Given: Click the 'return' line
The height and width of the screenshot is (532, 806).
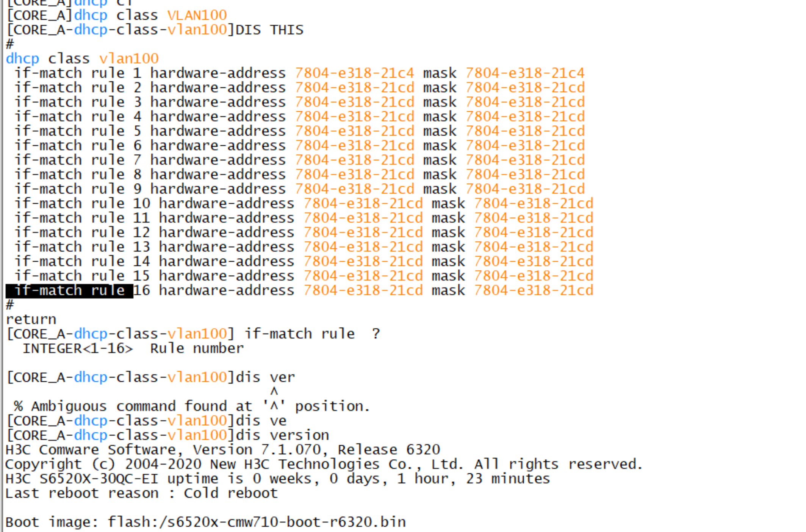Looking at the screenshot, I should [x=31, y=320].
